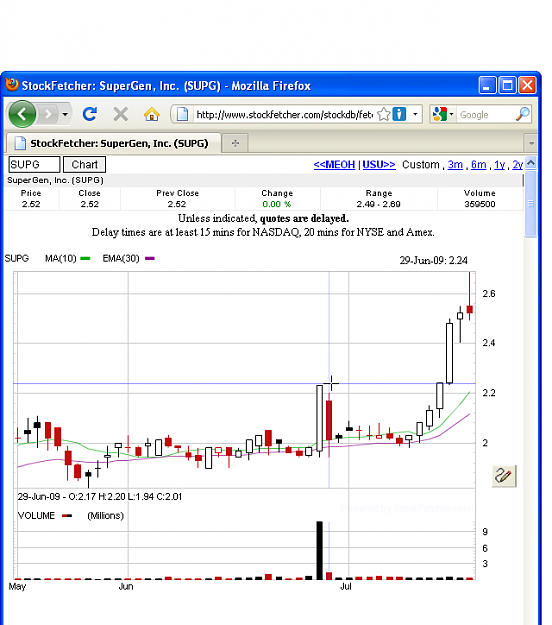
Task: Click the green MA(10) legend swatch
Action: tap(85, 258)
